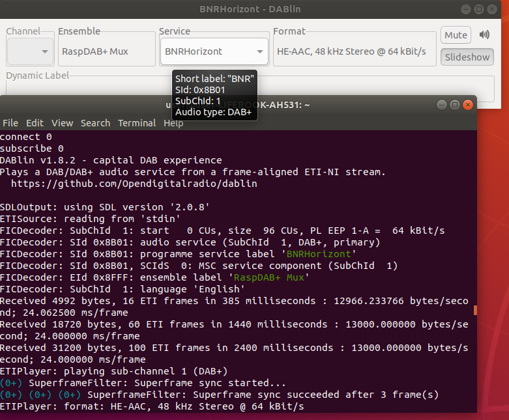Click the speaker volume icon in DABlin
The image size is (509, 420).
pos(484,35)
